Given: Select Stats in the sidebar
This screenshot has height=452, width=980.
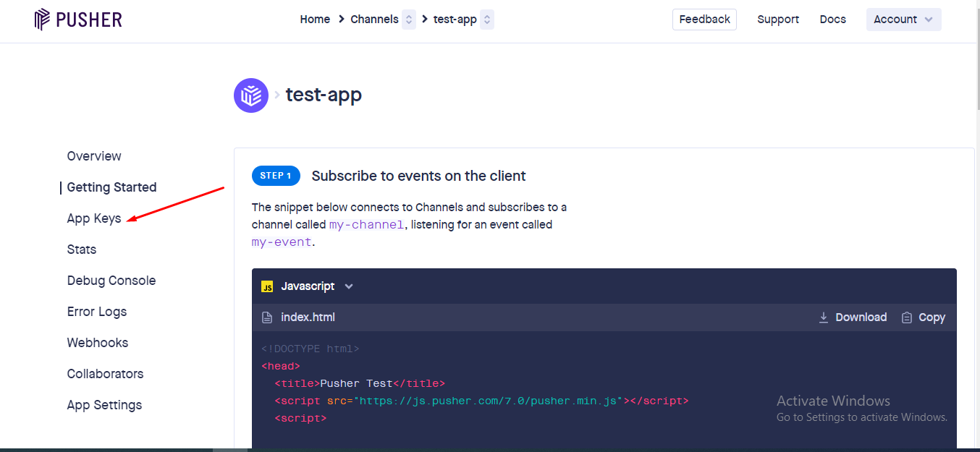Looking at the screenshot, I should pos(82,250).
